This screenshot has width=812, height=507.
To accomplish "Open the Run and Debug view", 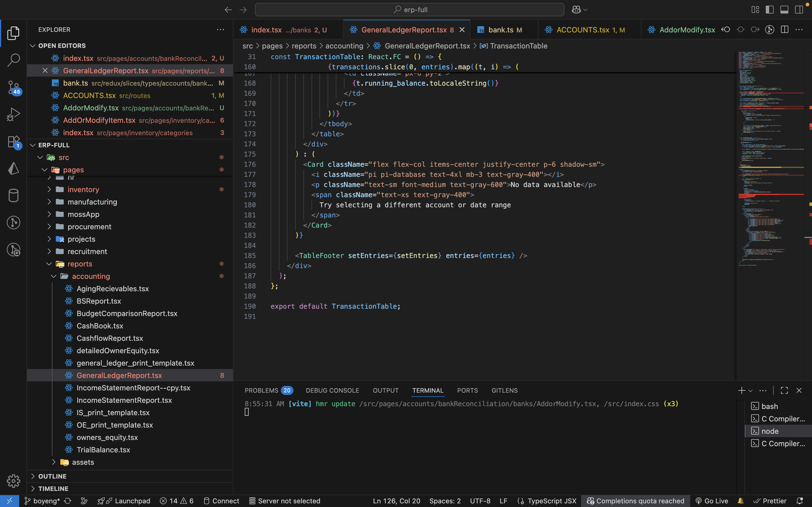I will 14,115.
